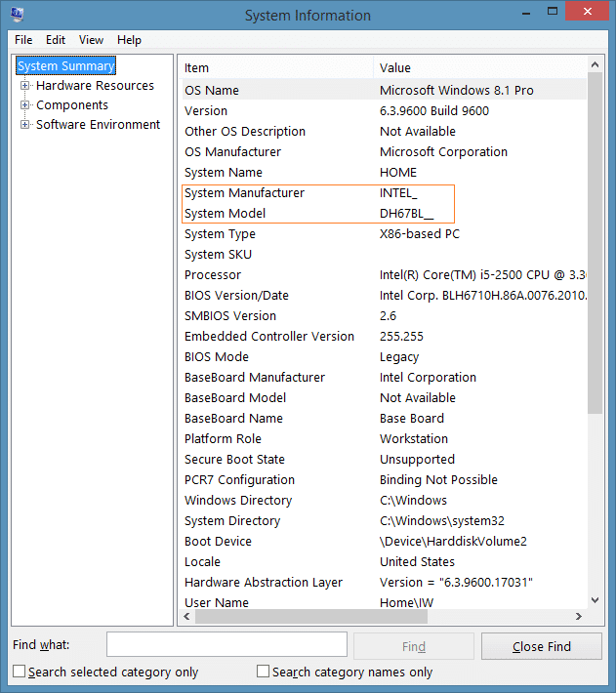Screen dimensions: 616x693
Task: Open the Edit menu
Action: (x=56, y=40)
